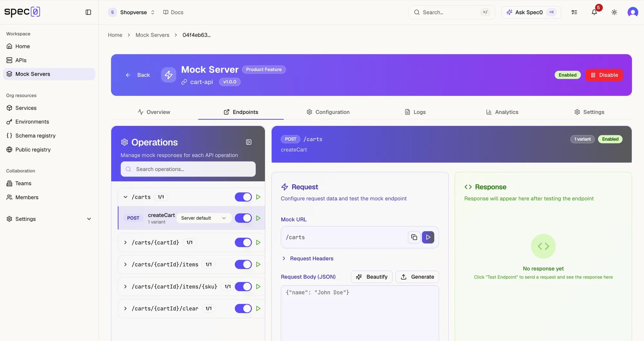
Task: Collapse the left sidebar panel icon
Action: [88, 12]
